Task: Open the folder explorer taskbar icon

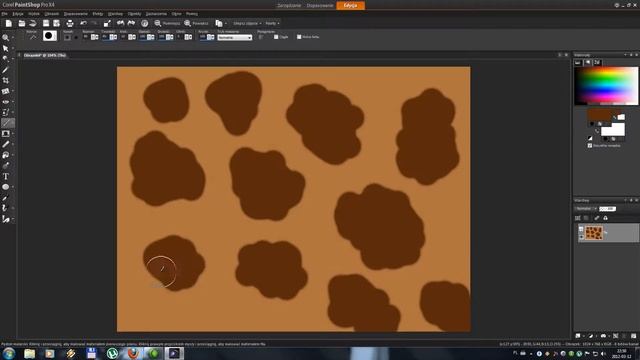Action: click(29, 353)
